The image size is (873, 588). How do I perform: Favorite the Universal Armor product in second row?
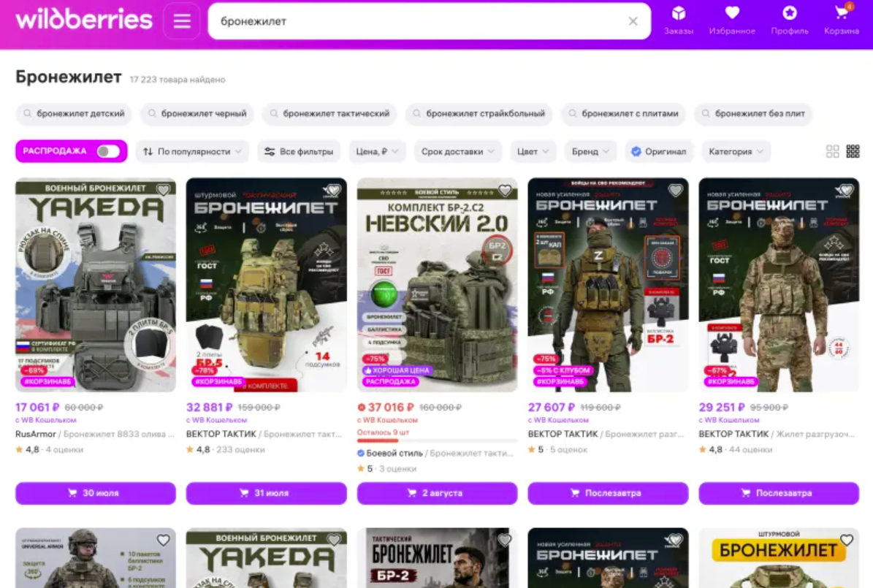click(x=163, y=540)
